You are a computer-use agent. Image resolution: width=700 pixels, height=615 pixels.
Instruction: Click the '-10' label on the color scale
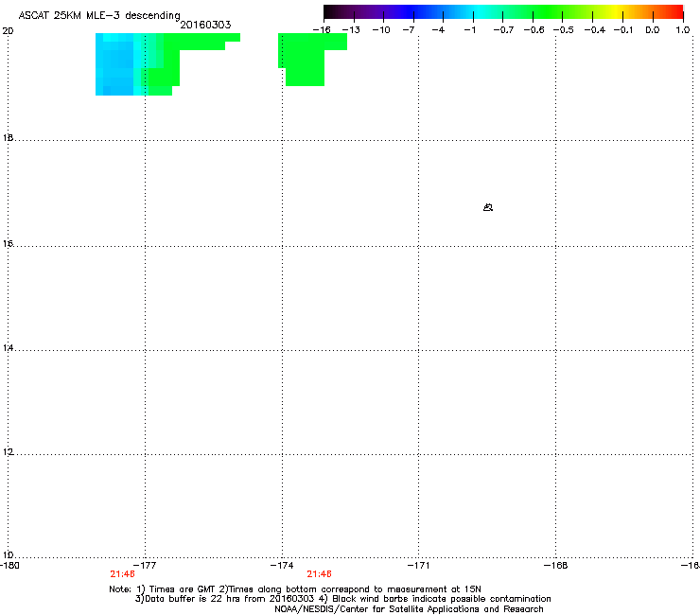(381, 30)
